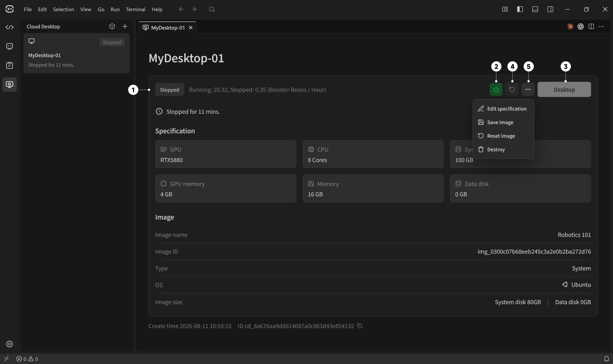Viewport: 613px width, 364px height.
Task: Open the MyDesktop-01 card in the sidebar
Action: pos(76,53)
